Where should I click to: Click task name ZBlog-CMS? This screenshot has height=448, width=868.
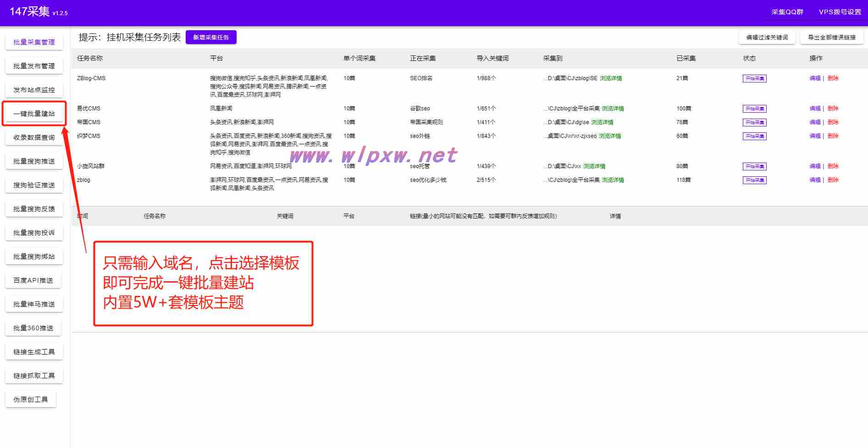click(x=91, y=78)
